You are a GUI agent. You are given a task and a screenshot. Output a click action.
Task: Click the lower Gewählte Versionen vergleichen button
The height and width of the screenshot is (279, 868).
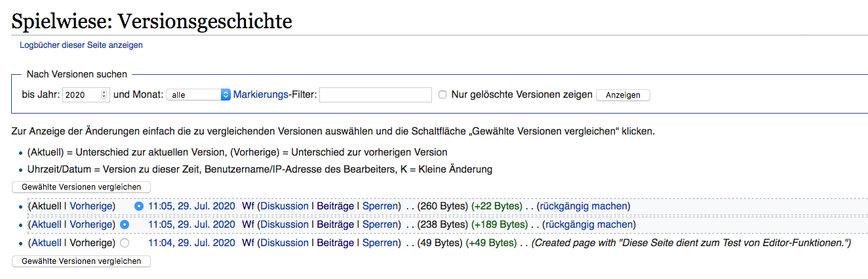point(81,261)
